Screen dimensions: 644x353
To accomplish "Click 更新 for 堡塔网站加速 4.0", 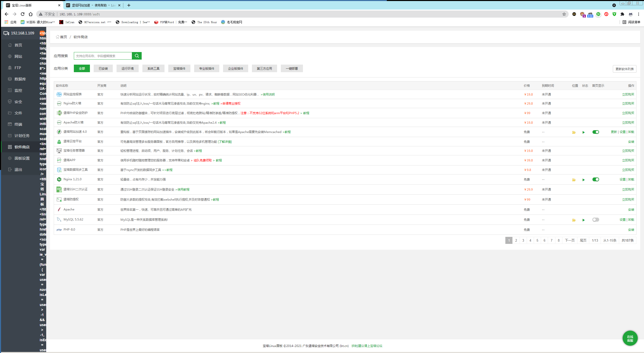I will coord(614,132).
